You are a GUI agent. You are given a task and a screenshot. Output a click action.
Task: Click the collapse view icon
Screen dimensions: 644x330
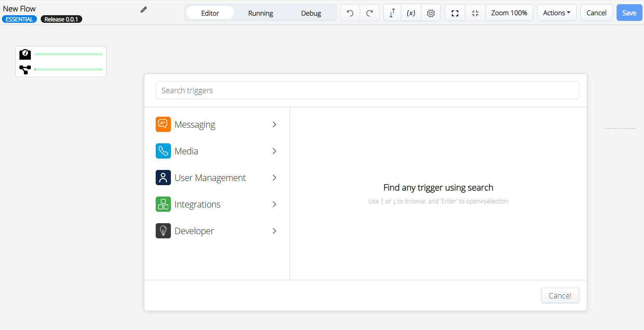pos(475,13)
